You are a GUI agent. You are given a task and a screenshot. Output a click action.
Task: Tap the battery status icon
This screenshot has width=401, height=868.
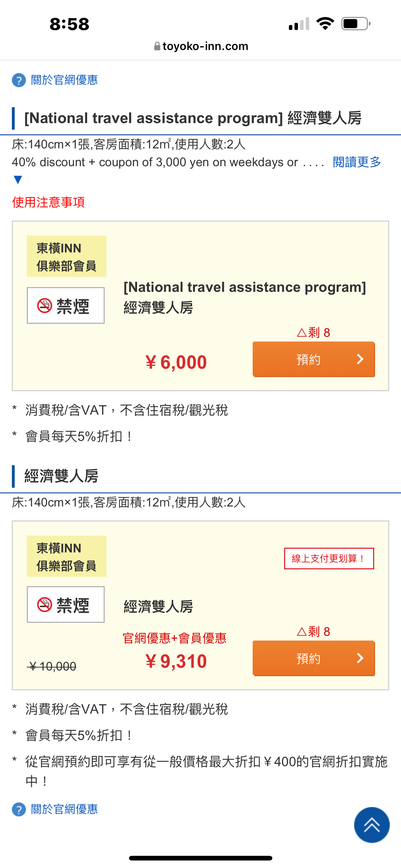pos(356,24)
